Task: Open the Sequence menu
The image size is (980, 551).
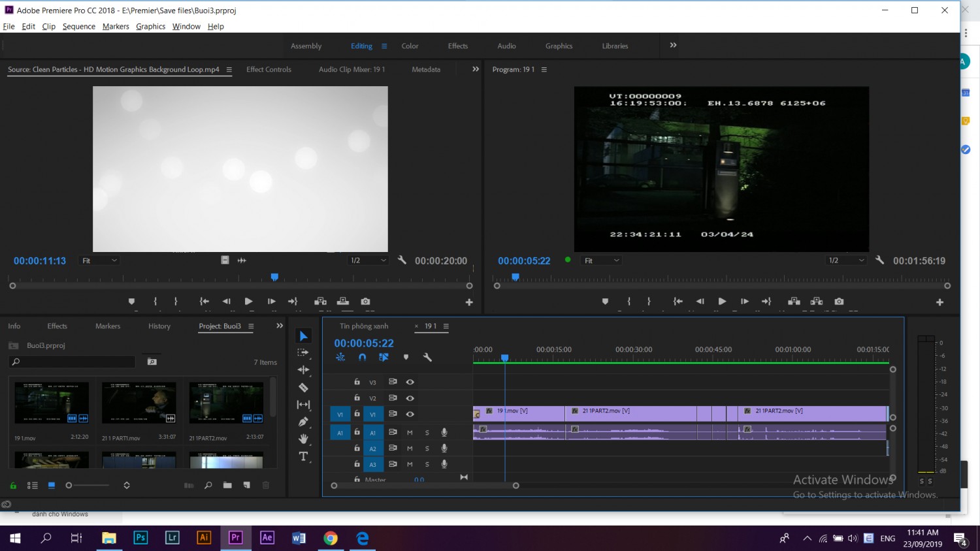Action: pyautogui.click(x=79, y=26)
